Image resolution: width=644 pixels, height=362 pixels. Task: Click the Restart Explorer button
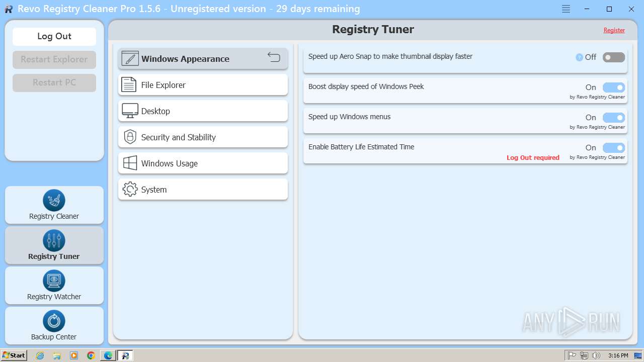[x=54, y=59]
